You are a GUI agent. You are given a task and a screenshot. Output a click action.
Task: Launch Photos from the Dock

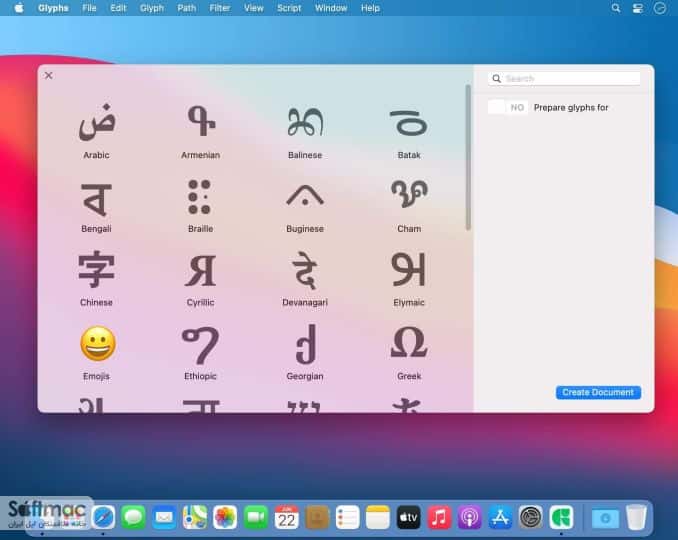point(225,517)
